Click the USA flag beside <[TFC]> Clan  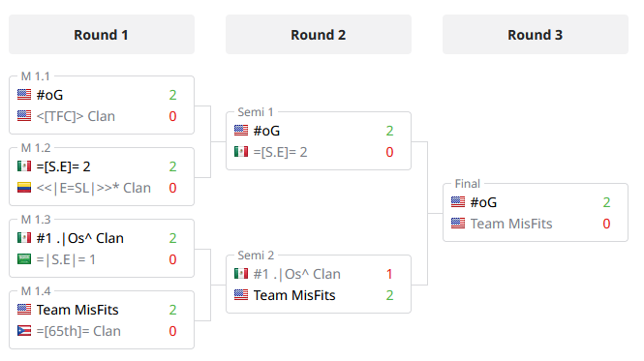[x=24, y=116]
